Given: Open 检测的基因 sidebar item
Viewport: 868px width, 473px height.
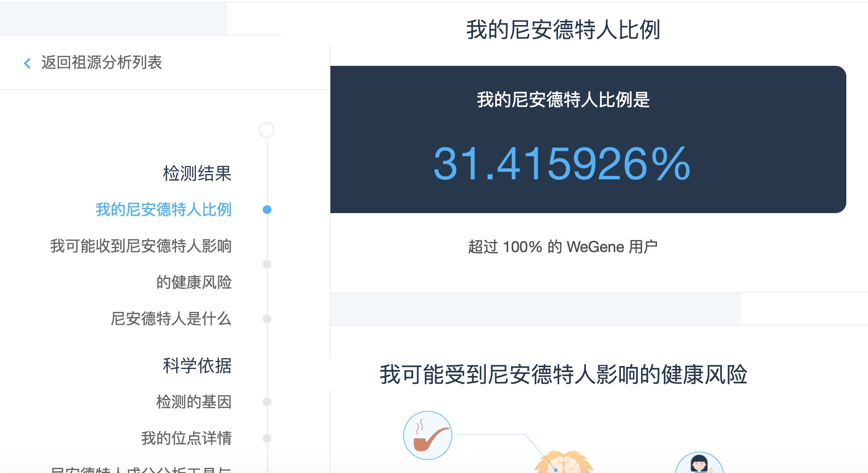Looking at the screenshot, I should coord(194,402).
